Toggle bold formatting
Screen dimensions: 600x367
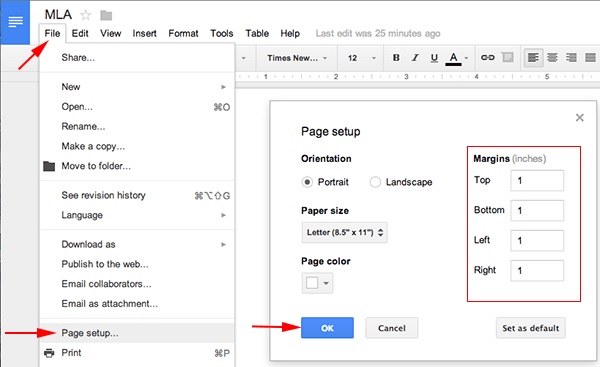396,57
